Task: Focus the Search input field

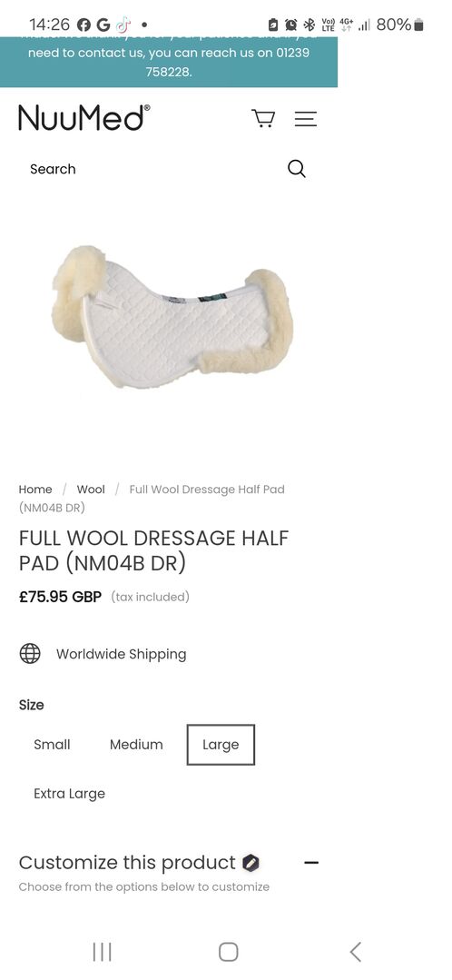Action: pyautogui.click(x=156, y=169)
